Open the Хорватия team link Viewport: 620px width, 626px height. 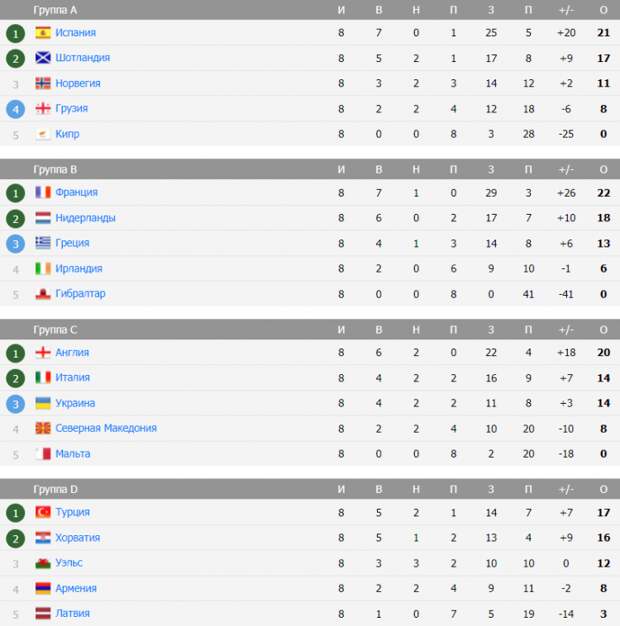[77, 538]
